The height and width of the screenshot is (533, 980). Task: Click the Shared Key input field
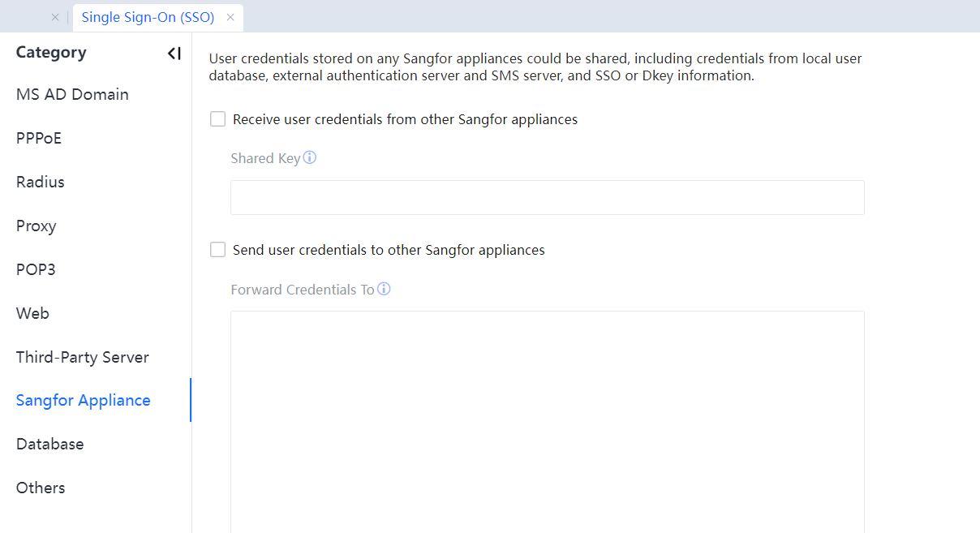(547, 198)
